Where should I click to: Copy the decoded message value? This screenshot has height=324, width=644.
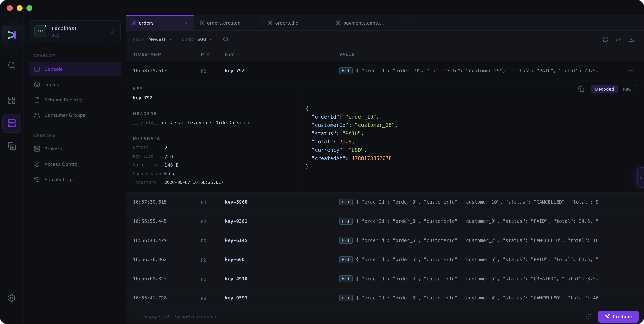pyautogui.click(x=581, y=89)
